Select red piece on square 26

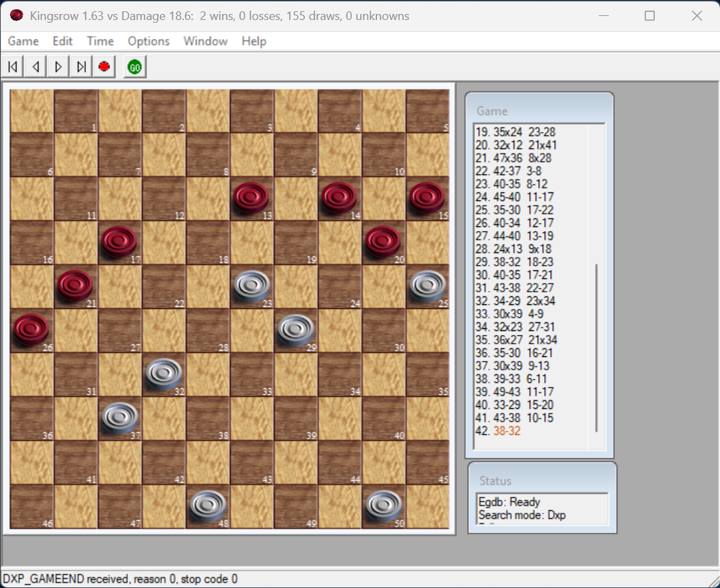coord(31,330)
